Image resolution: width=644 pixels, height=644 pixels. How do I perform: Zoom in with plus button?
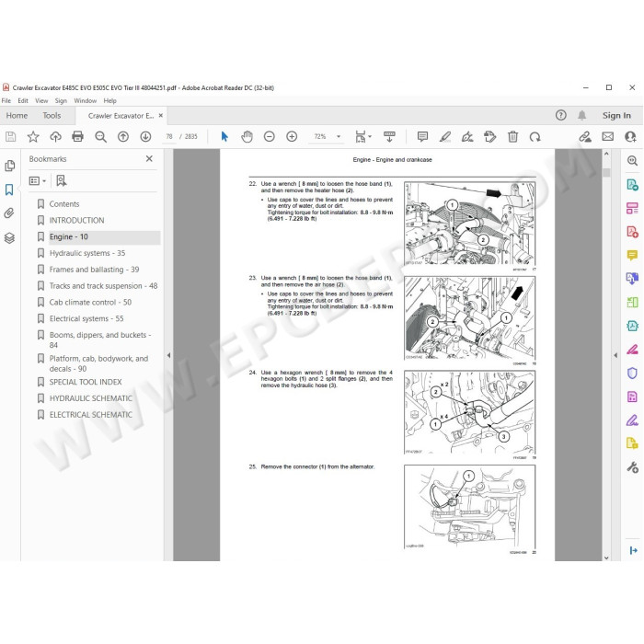(292, 136)
